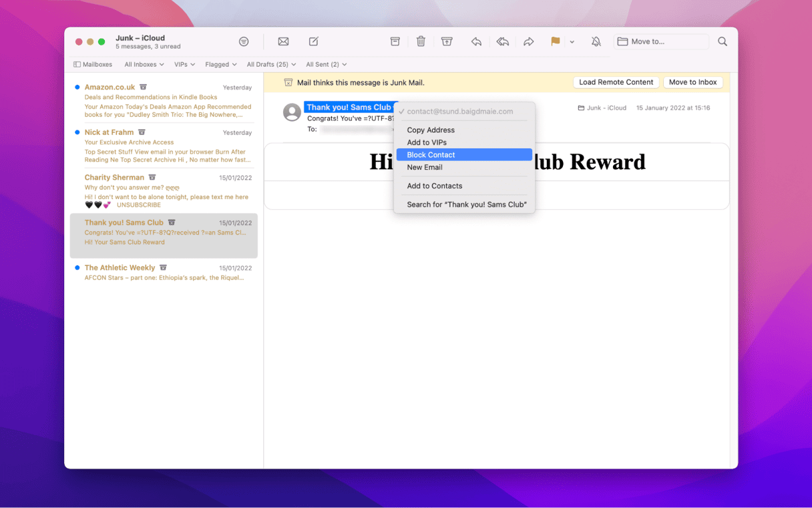
Task: Toggle the message filter icon in toolbar
Action: (x=244, y=41)
